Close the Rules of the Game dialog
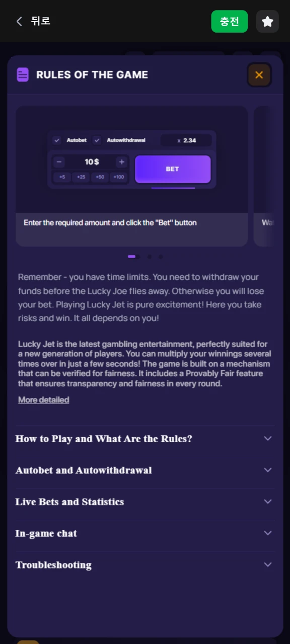 pyautogui.click(x=259, y=75)
